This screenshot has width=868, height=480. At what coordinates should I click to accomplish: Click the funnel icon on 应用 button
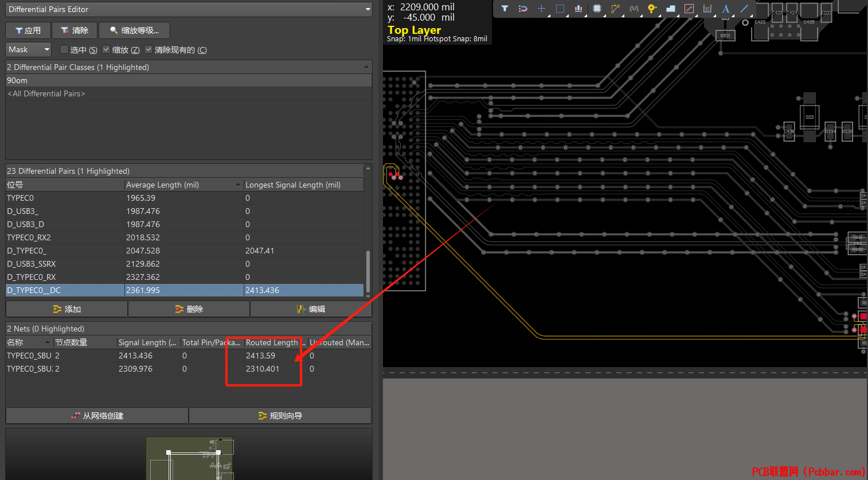(x=19, y=30)
